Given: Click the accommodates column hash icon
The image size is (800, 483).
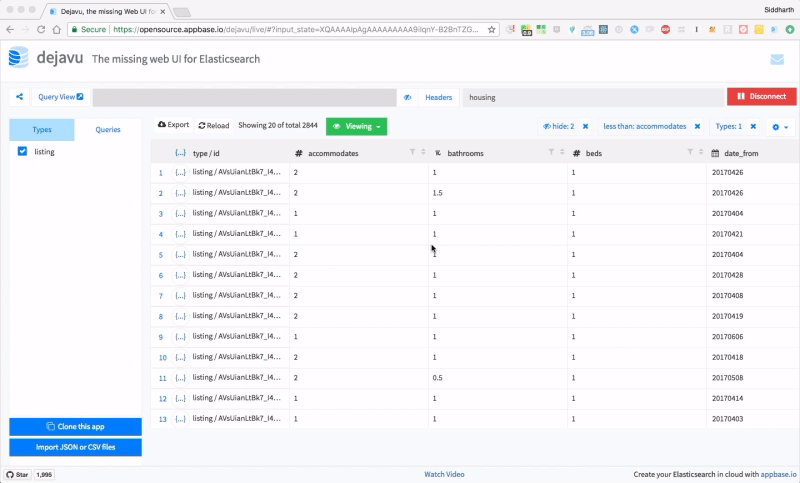Looking at the screenshot, I should click(x=299, y=153).
